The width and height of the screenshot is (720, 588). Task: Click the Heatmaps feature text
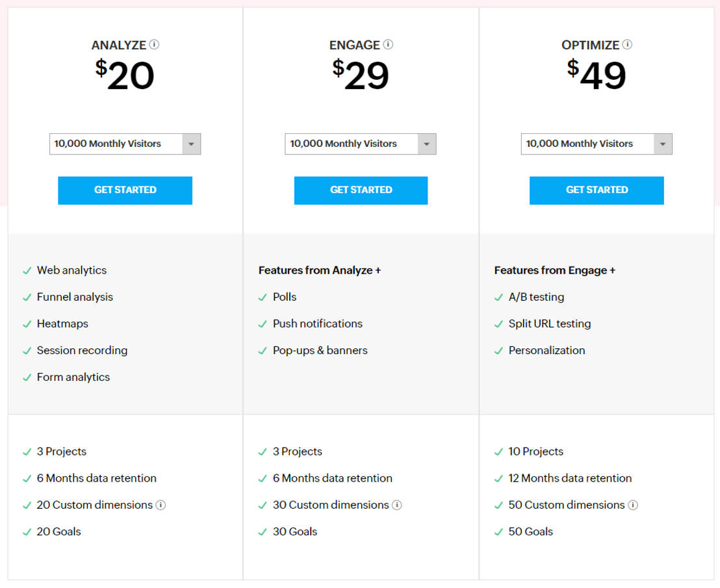point(62,324)
